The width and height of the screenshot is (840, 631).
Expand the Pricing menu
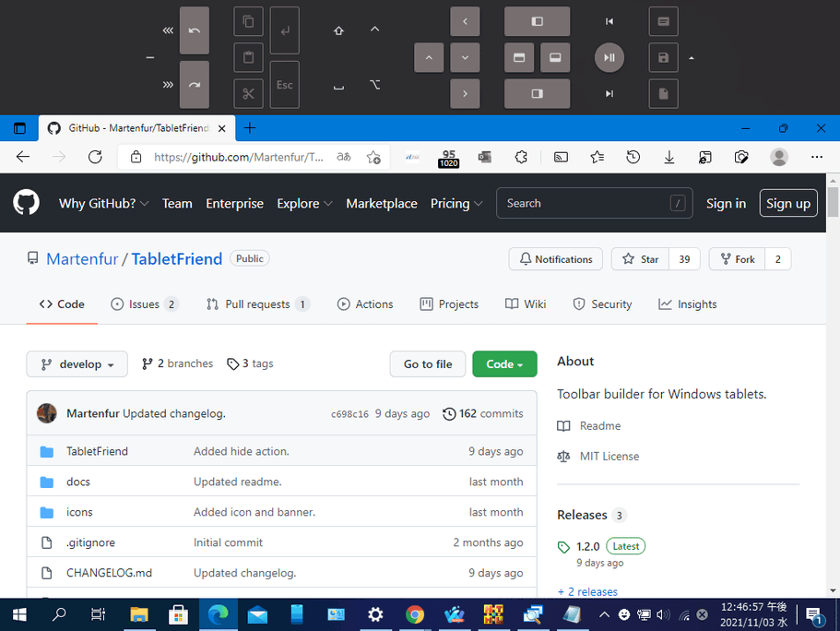[456, 204]
